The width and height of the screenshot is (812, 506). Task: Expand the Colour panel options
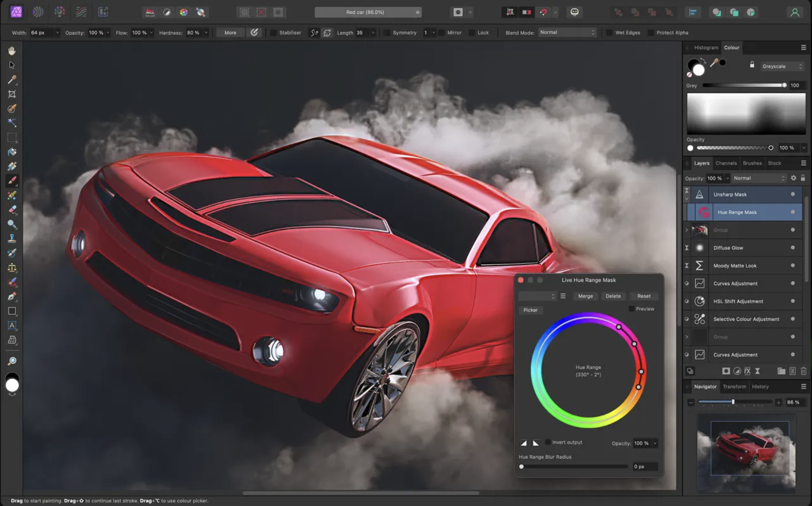tap(804, 47)
